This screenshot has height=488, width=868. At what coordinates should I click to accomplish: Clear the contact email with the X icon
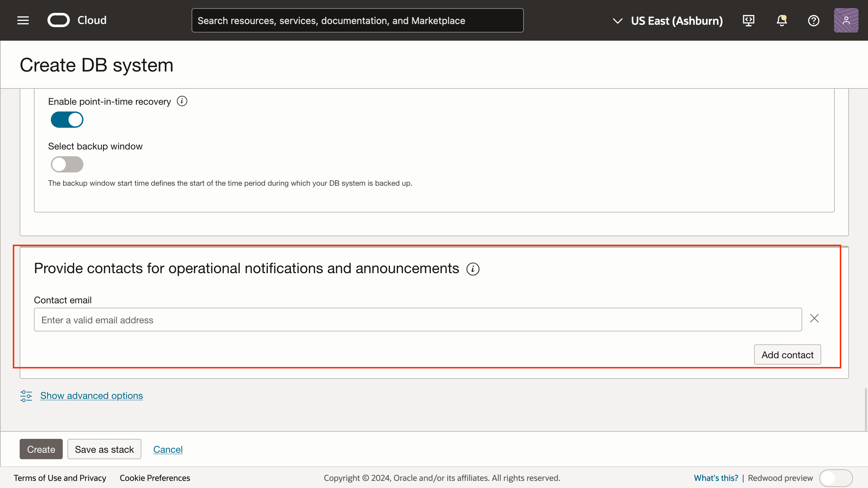814,318
